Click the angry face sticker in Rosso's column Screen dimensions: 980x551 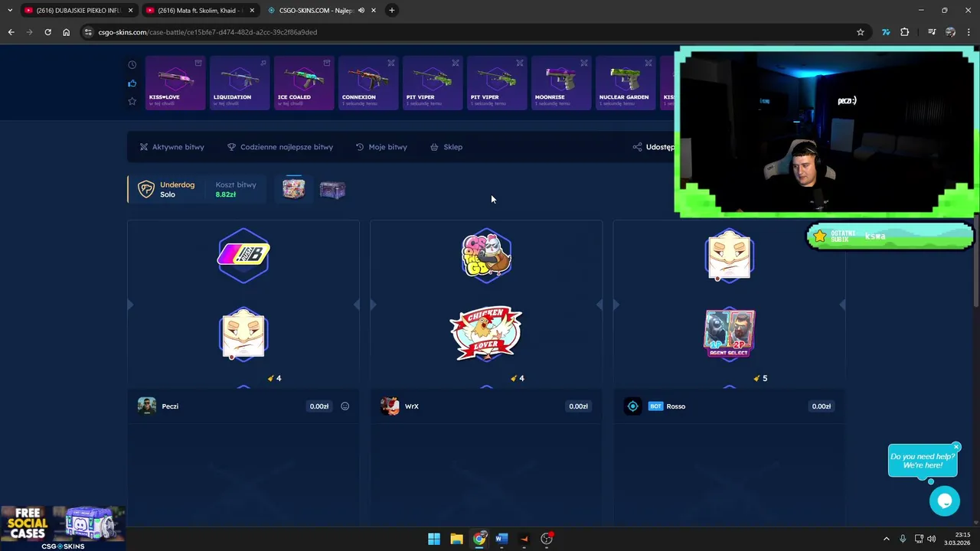pos(729,256)
